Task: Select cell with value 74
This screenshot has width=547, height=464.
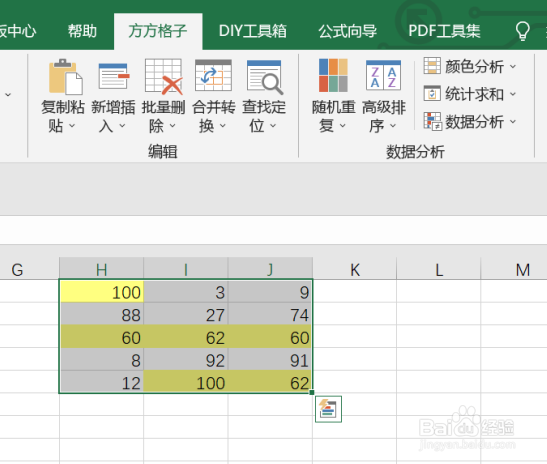Action: pos(270,314)
